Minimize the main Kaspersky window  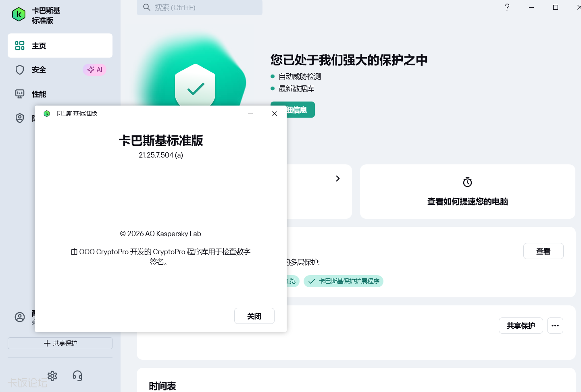(x=531, y=7)
